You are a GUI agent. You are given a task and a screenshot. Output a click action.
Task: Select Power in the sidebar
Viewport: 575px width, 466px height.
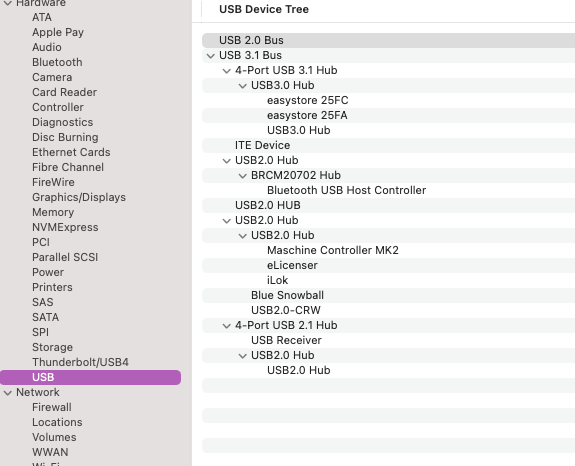(48, 272)
